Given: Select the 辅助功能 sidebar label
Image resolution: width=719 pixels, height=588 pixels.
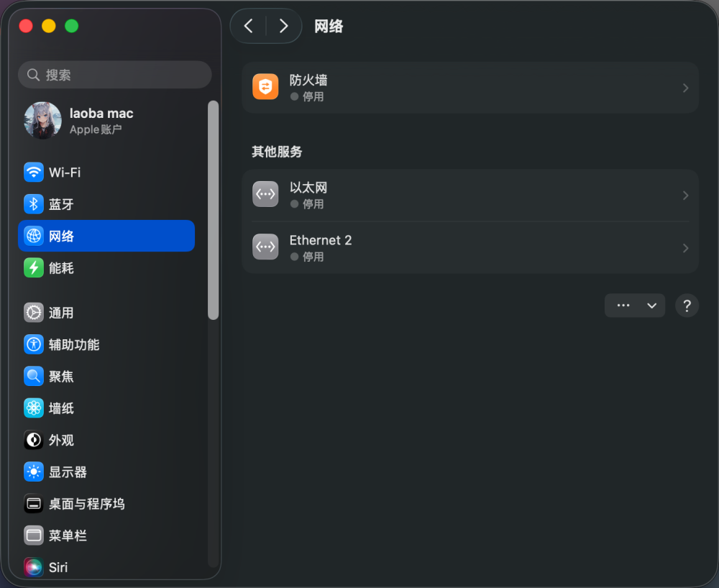Looking at the screenshot, I should pos(74,344).
